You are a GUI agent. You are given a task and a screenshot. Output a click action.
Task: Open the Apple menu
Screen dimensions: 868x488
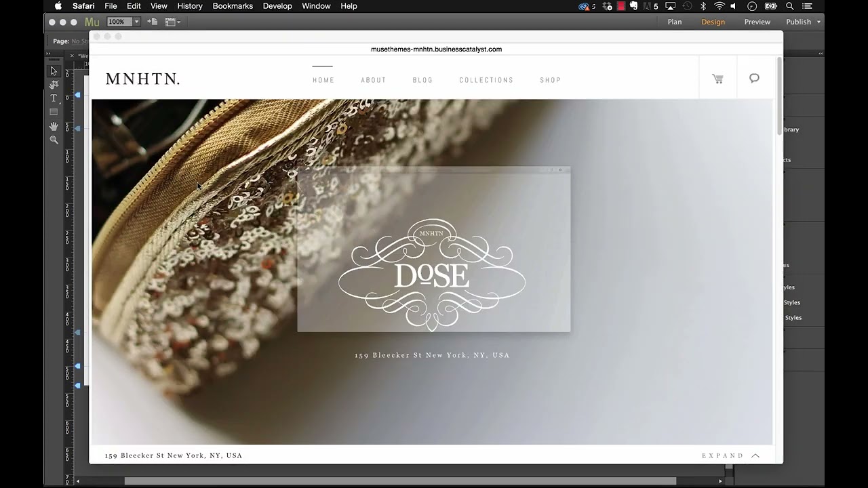pos(58,6)
